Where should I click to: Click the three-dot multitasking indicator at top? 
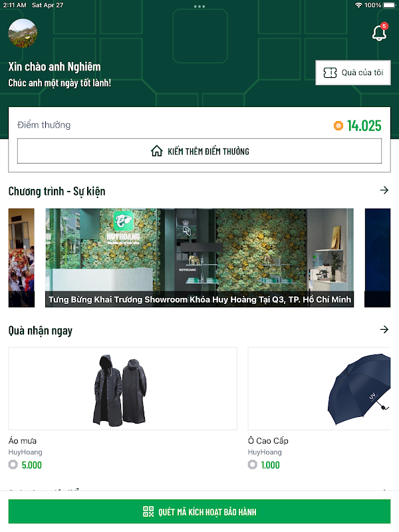tap(199, 7)
